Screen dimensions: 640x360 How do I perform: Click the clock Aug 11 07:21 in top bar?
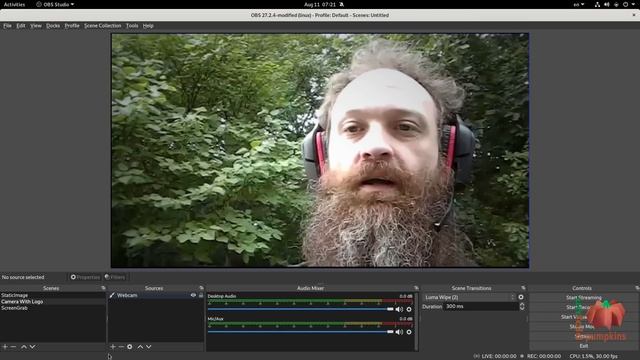click(320, 4)
